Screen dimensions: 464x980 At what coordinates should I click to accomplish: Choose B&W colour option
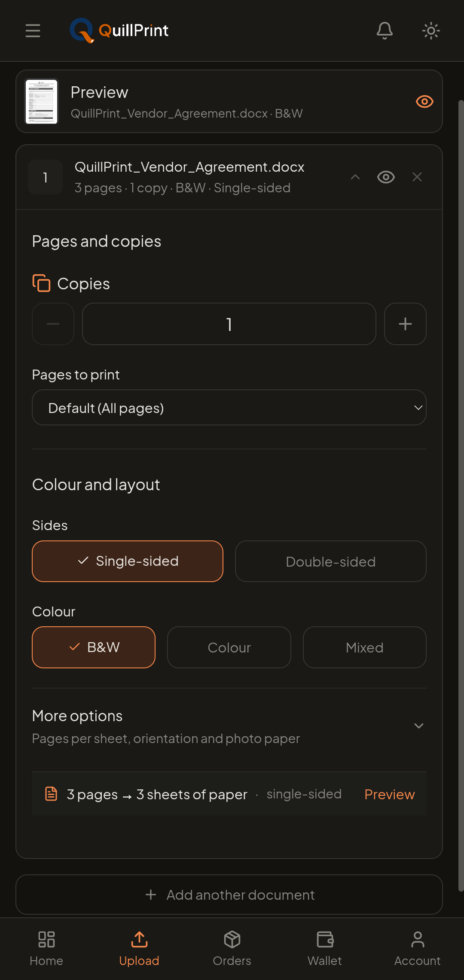(94, 647)
